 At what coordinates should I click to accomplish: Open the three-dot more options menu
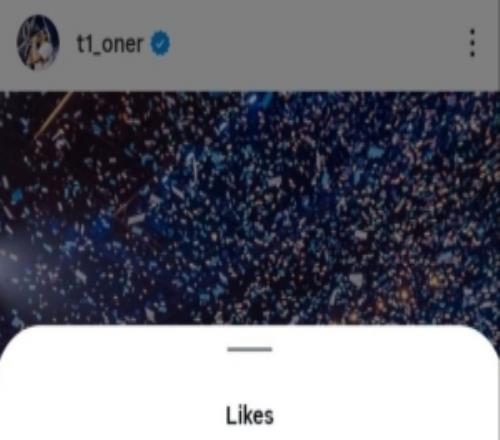click(x=472, y=43)
